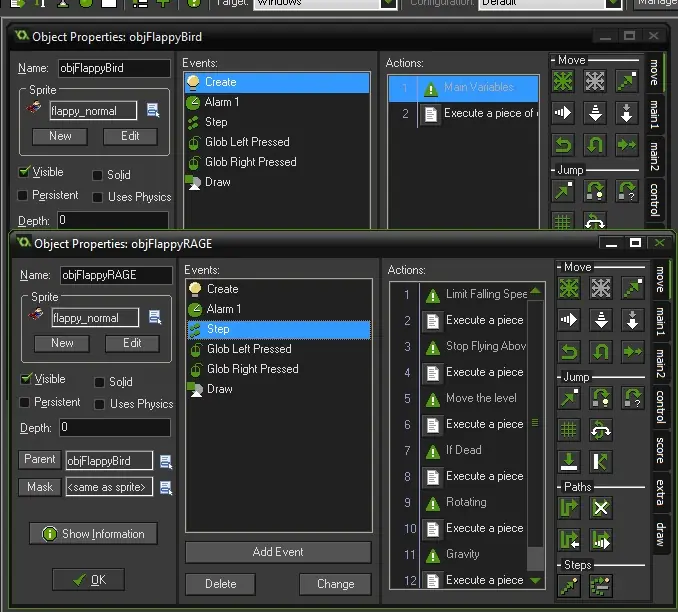
Task: Select Jump to Random action in objFlappyRAGE window
Action: coord(633,398)
